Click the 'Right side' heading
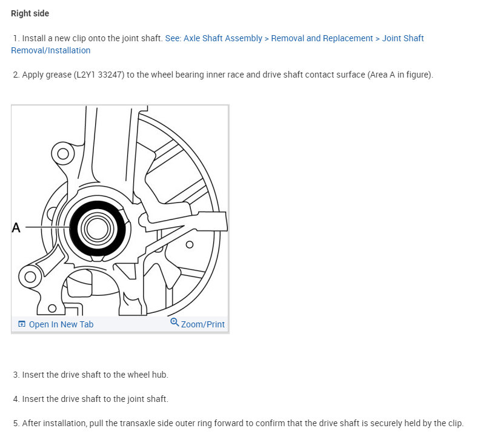The image size is (492, 448). (x=30, y=13)
